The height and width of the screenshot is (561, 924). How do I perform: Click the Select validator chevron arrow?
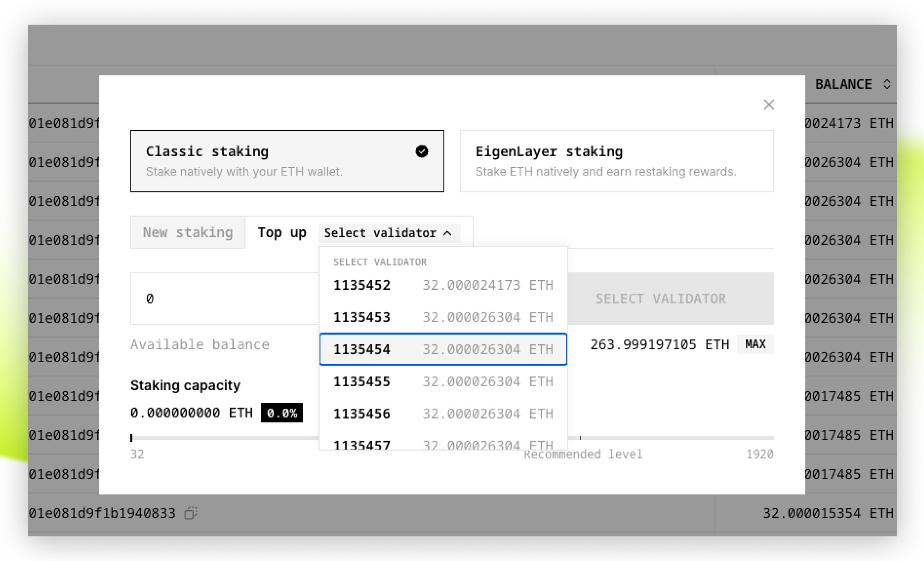447,233
